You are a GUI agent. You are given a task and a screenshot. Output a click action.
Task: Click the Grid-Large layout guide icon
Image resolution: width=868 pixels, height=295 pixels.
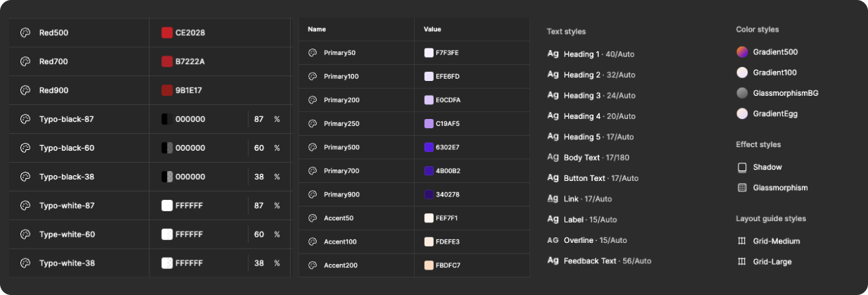click(742, 262)
